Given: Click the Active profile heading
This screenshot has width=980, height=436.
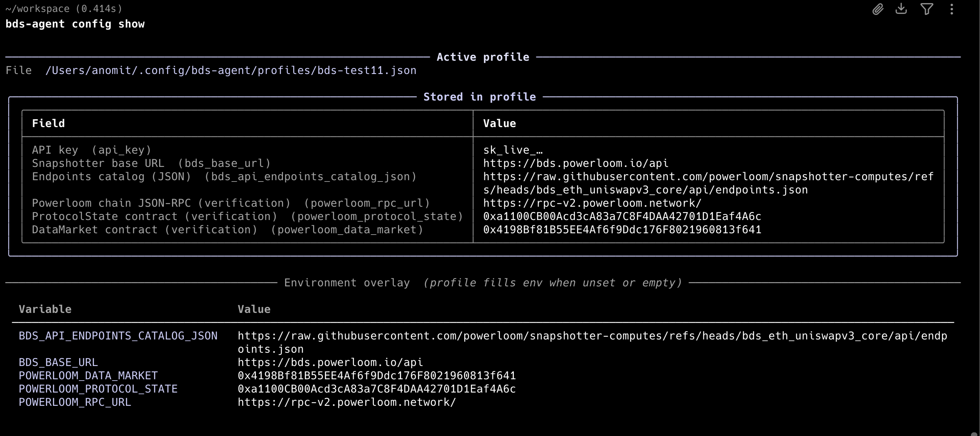Looking at the screenshot, I should [483, 57].
